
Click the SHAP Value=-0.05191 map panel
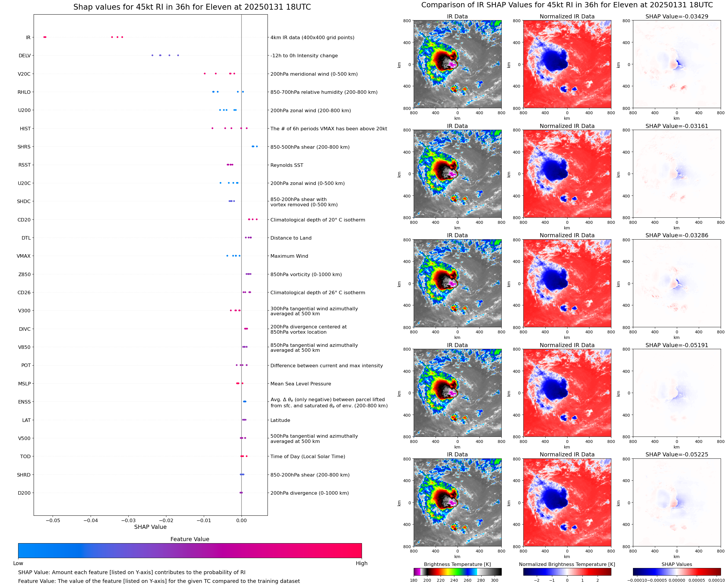pos(676,393)
